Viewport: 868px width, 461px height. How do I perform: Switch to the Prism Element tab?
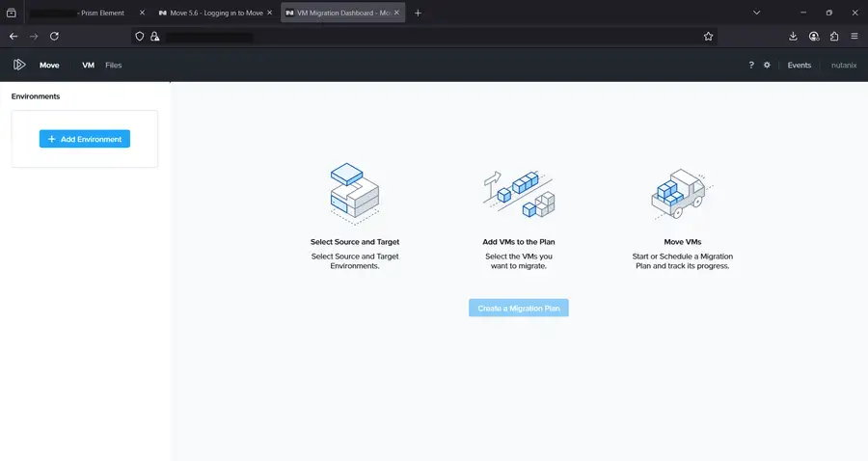click(x=87, y=13)
